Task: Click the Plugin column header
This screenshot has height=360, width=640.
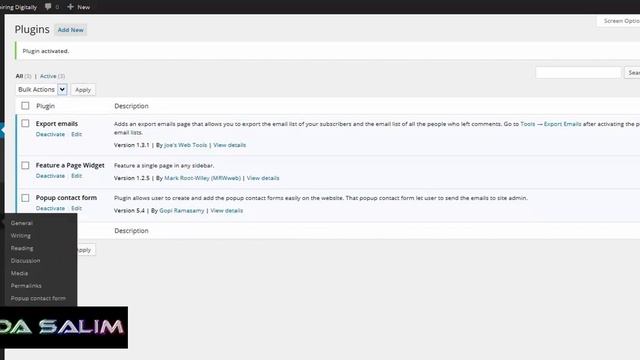Action: [x=45, y=106]
